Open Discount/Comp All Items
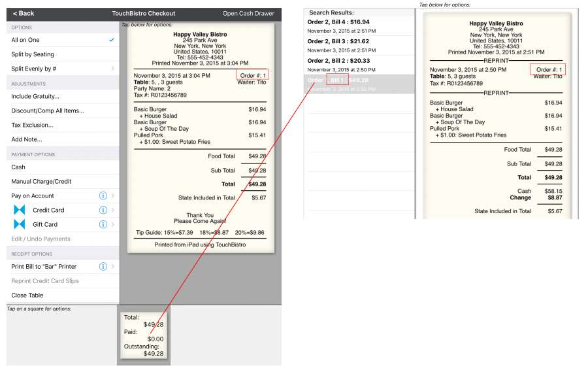 tap(48, 110)
